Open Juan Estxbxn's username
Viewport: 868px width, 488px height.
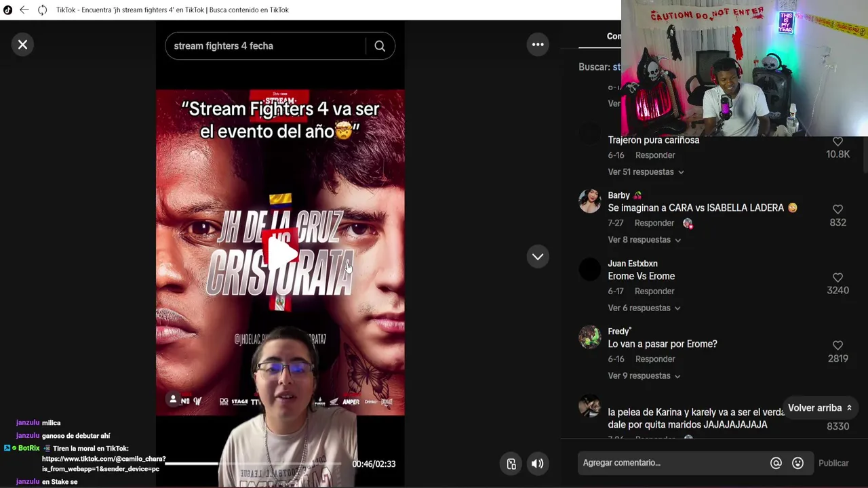click(x=633, y=264)
